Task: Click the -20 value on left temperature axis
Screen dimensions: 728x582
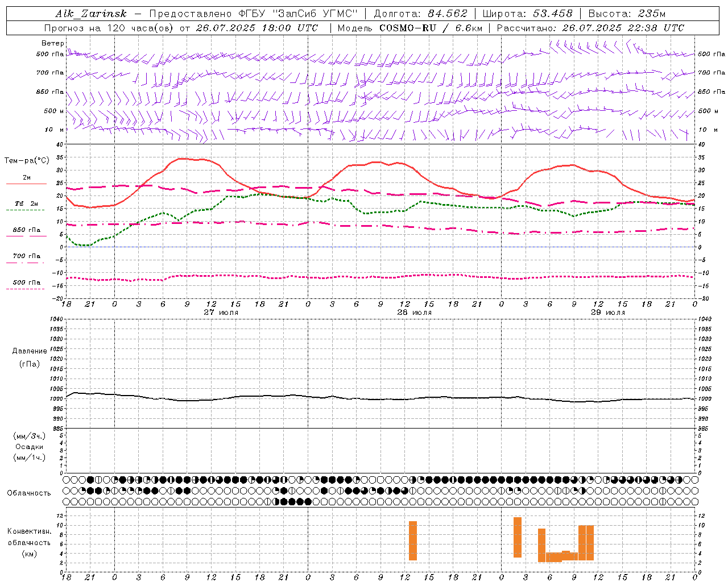Action: pos(59,298)
